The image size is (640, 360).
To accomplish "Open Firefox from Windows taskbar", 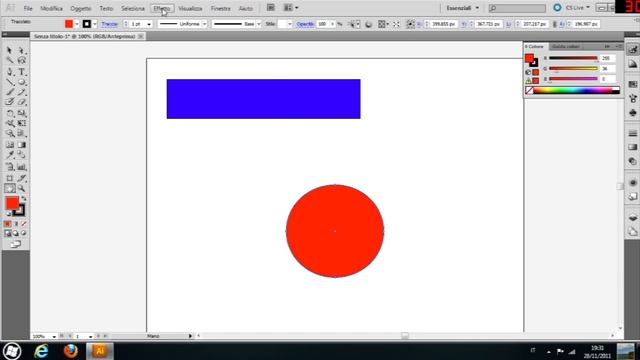I will (x=70, y=351).
